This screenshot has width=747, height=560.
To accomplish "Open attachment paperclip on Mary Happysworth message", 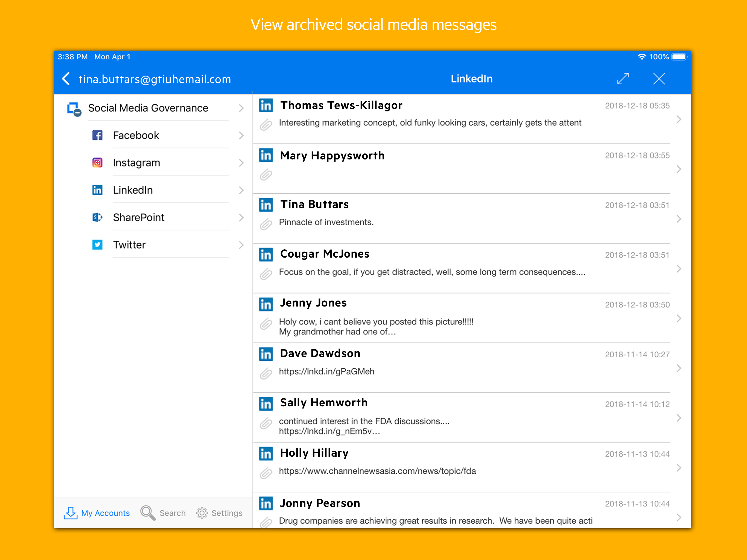I will [266, 175].
